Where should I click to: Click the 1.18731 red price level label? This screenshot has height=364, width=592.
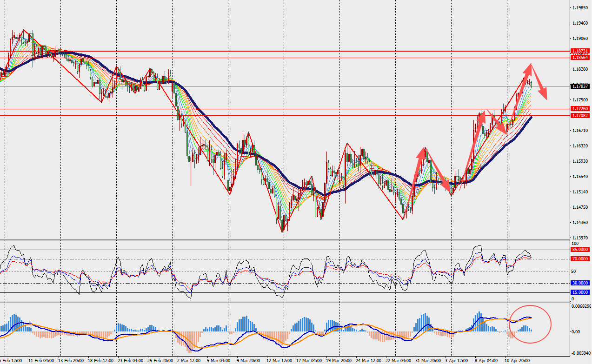pos(581,51)
